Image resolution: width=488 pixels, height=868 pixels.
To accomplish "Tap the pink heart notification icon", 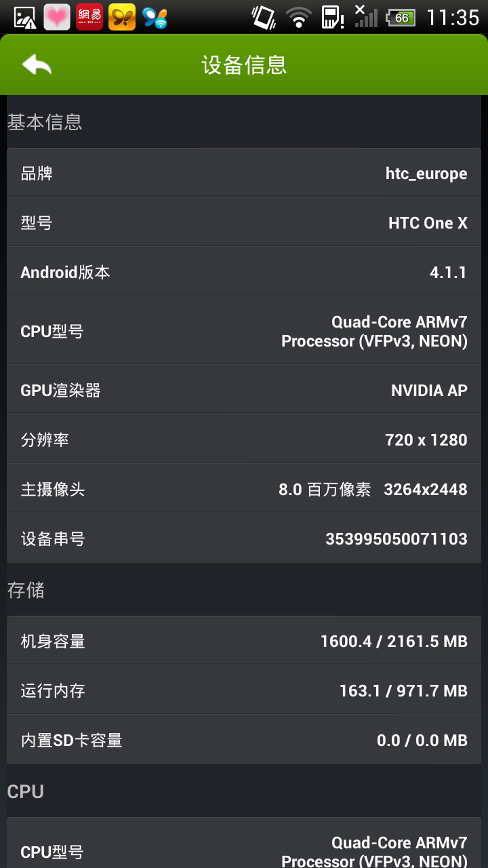I will [57, 17].
